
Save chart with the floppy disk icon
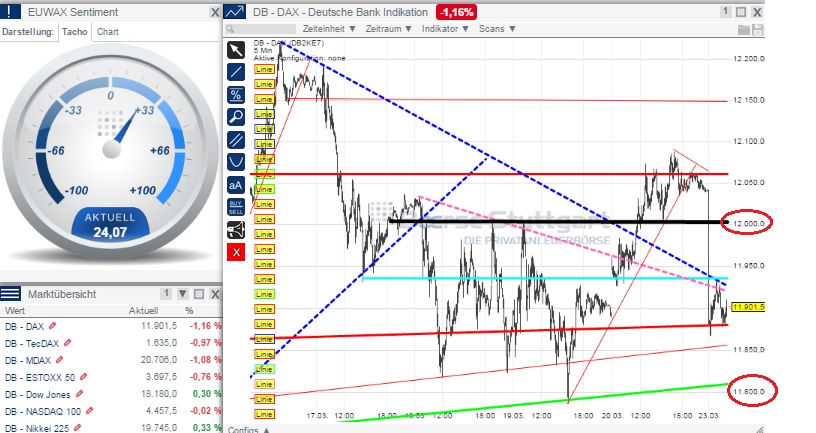click(758, 30)
